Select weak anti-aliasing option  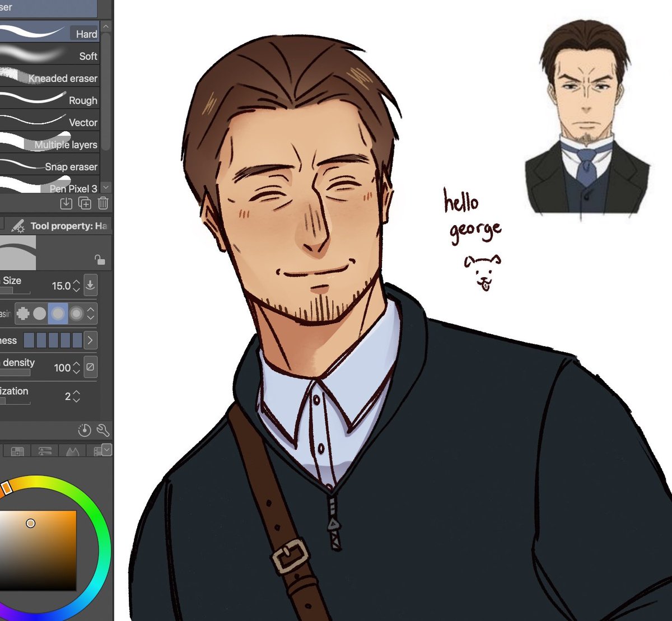(x=39, y=314)
